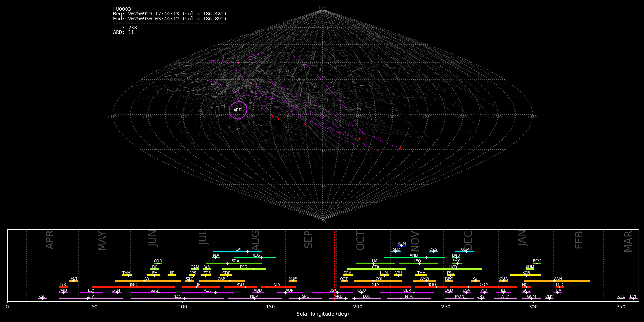The image size is (644, 322).
Task: Click the OCT month label
Action: pyautogui.click(x=361, y=240)
